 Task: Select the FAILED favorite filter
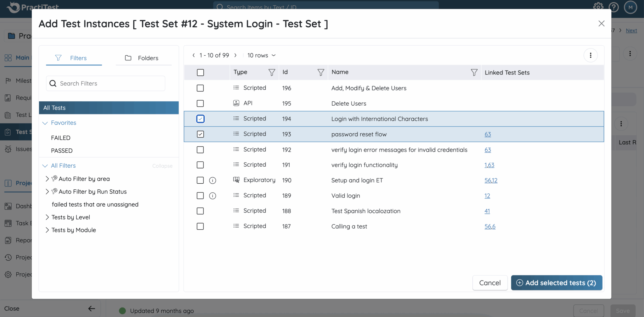click(61, 138)
